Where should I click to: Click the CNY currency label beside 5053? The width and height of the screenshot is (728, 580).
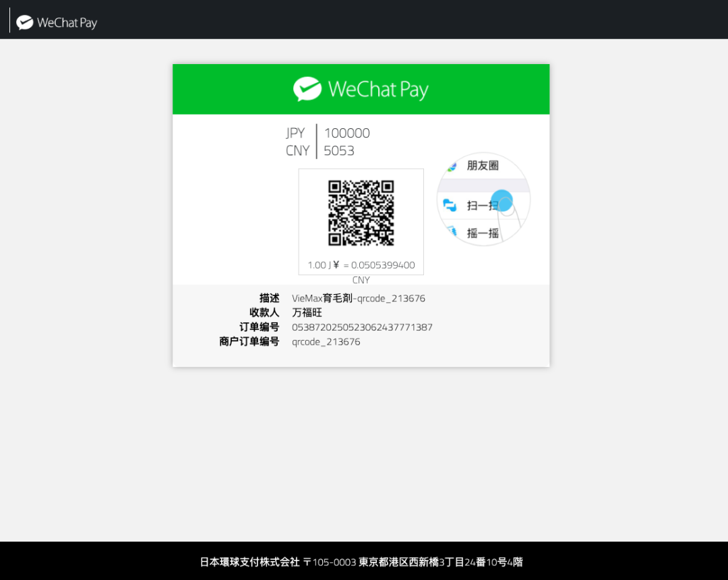click(x=298, y=151)
